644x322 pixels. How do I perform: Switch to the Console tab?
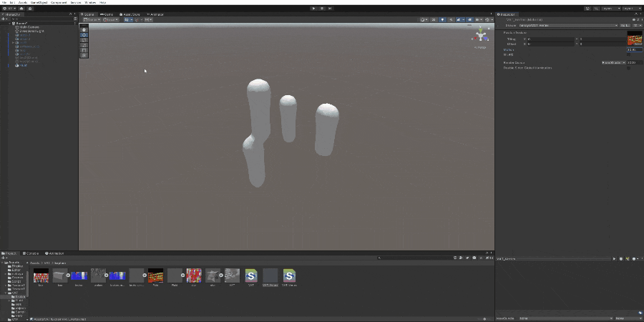coord(32,253)
